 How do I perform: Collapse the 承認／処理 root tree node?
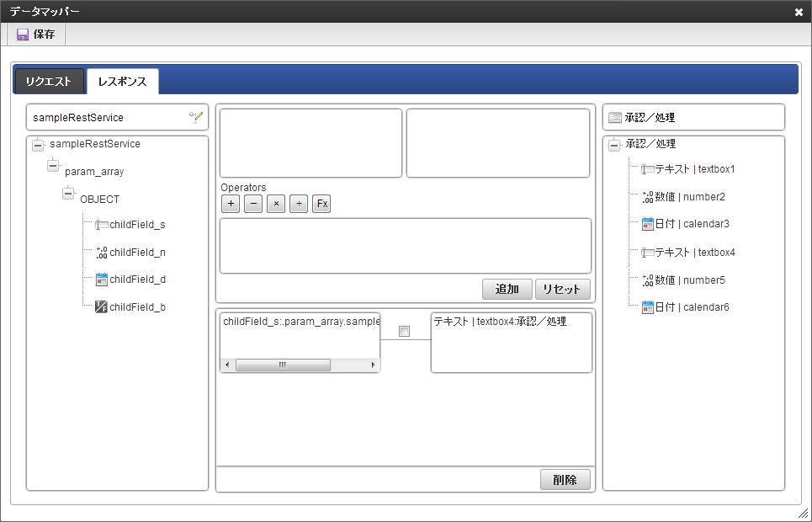[614, 145]
